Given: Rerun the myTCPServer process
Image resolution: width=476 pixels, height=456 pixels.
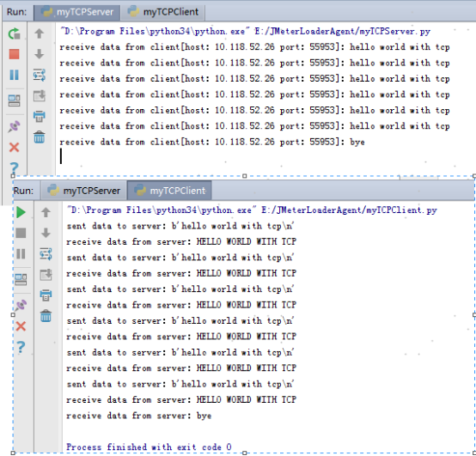Looking at the screenshot, I should click(14, 33).
